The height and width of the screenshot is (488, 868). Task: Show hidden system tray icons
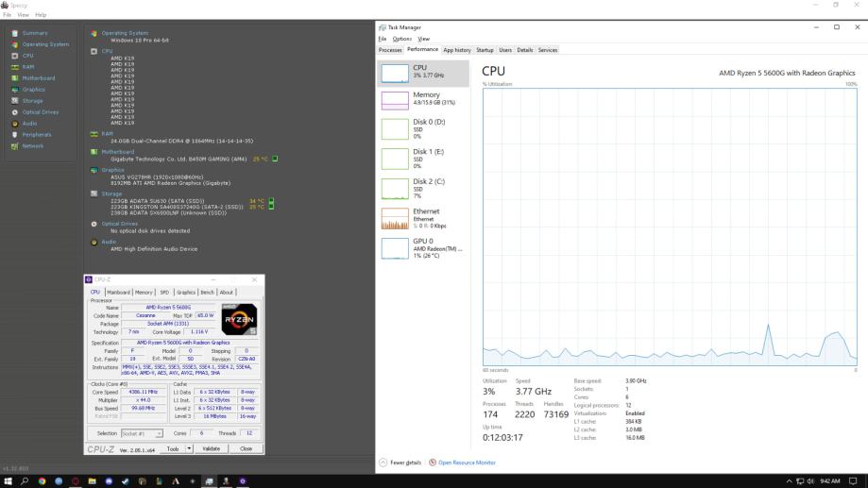point(789,481)
